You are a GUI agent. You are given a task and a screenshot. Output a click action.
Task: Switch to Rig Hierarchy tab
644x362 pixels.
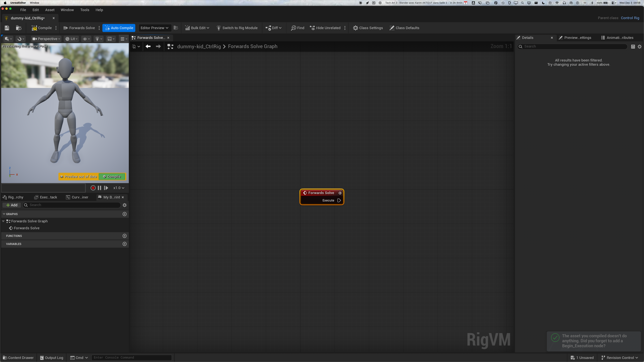pyautogui.click(x=13, y=197)
